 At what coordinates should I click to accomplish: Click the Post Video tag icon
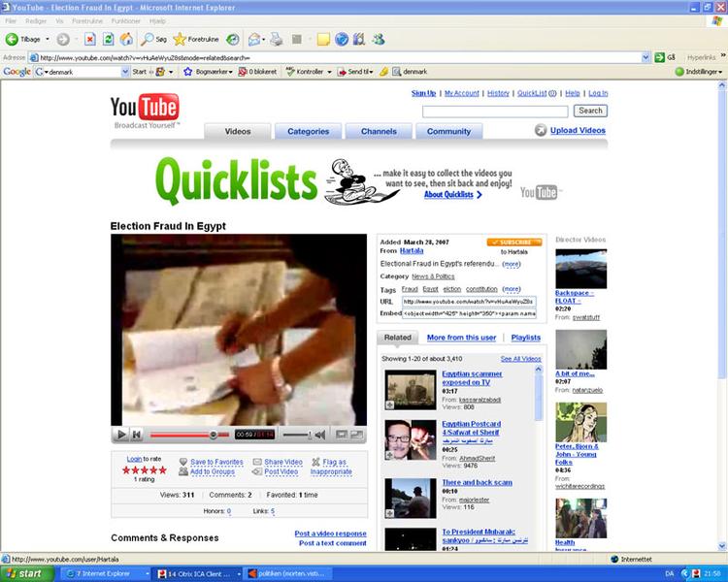tap(257, 471)
